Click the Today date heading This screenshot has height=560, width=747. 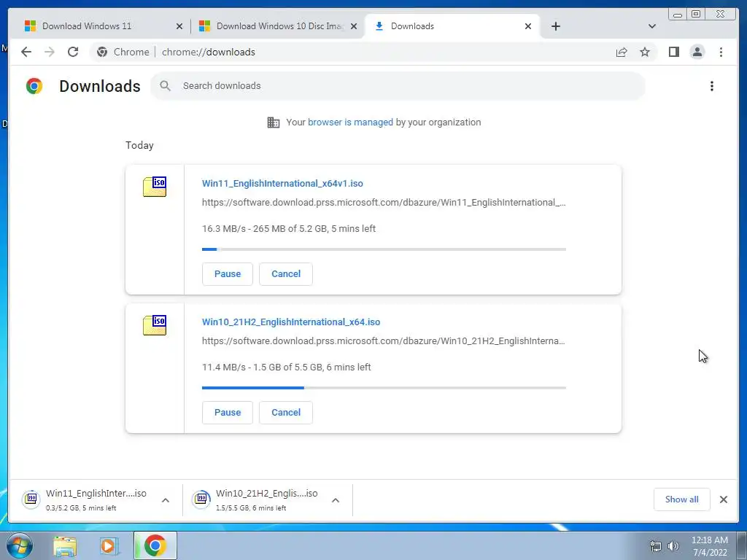pyautogui.click(x=139, y=146)
